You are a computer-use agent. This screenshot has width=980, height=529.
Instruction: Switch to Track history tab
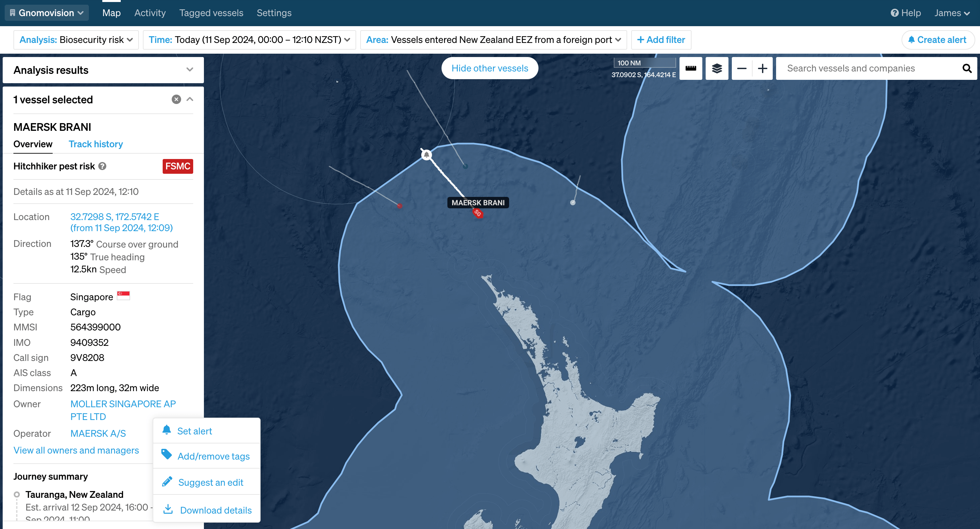96,144
